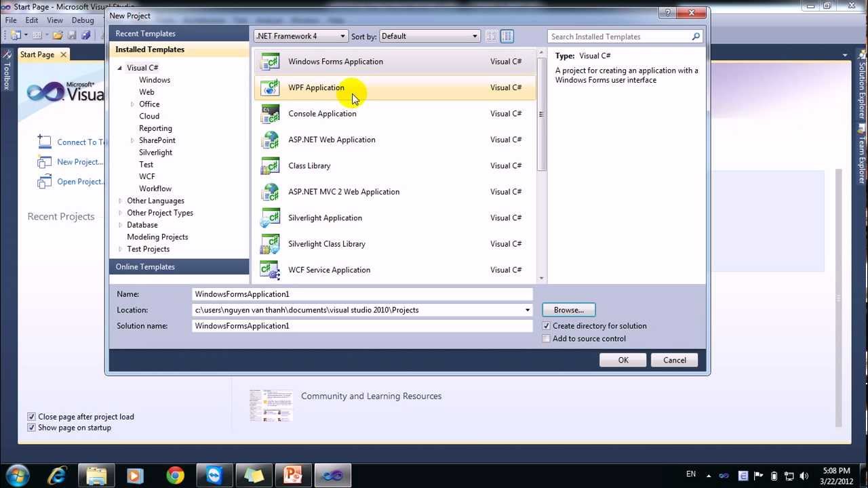The image size is (868, 488).
Task: Expand the Database tree node
Action: tap(120, 225)
